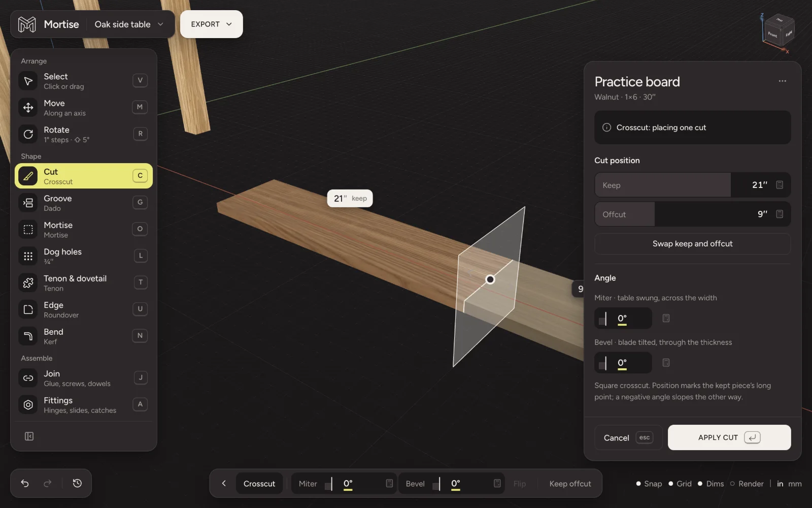Open calculator beside the panel's Bevel angle

666,363
